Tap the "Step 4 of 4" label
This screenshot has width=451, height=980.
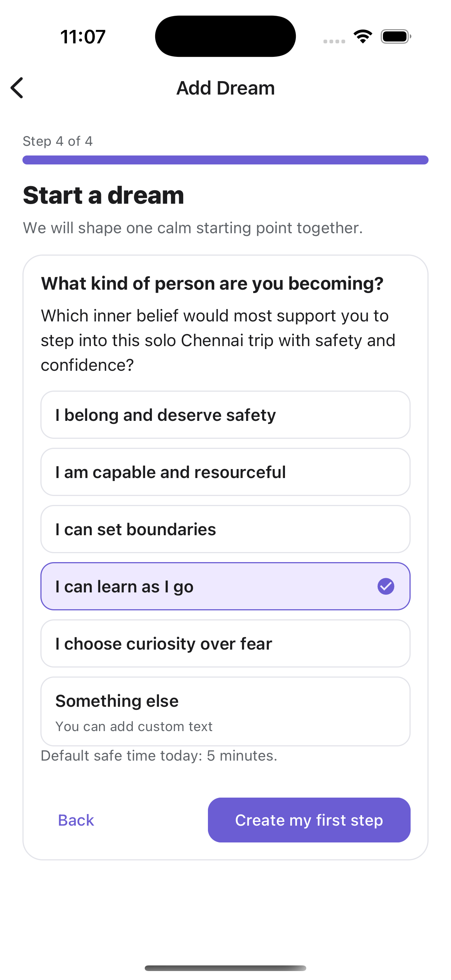coord(58,141)
